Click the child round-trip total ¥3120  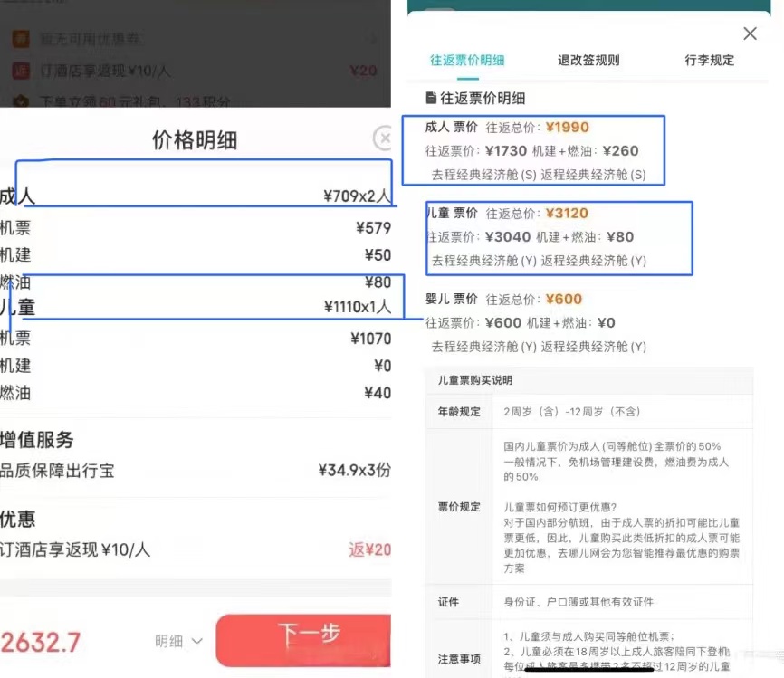[567, 214]
